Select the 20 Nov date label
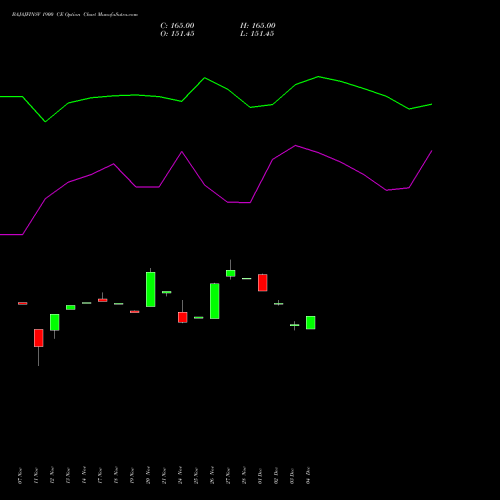This screenshot has width=500, height=500. pos(148,475)
